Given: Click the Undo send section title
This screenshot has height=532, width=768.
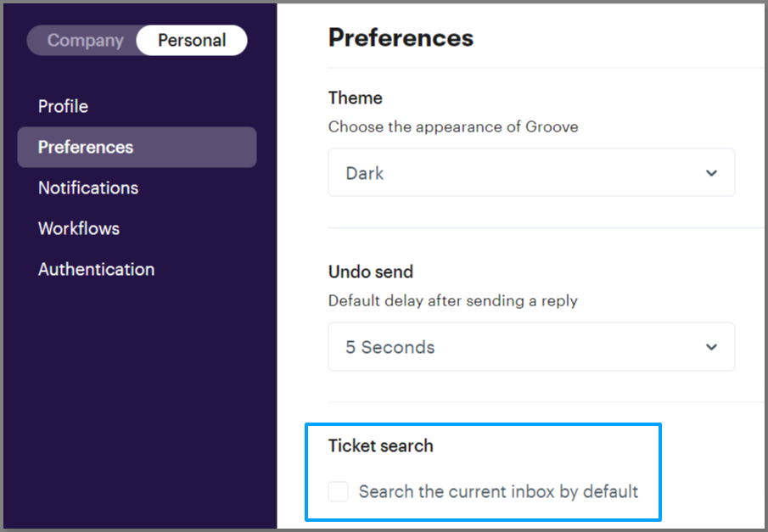Looking at the screenshot, I should tap(371, 272).
